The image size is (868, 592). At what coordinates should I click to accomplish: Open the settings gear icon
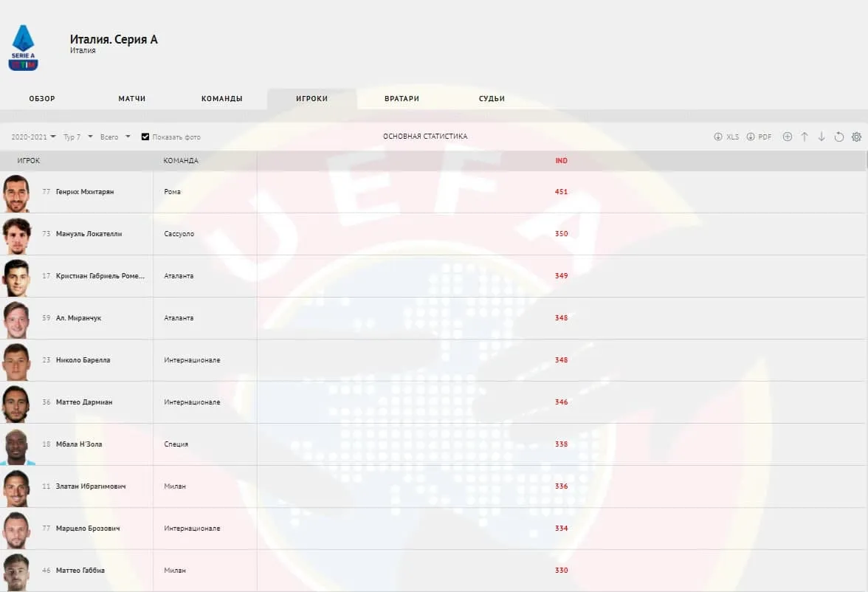(x=856, y=137)
